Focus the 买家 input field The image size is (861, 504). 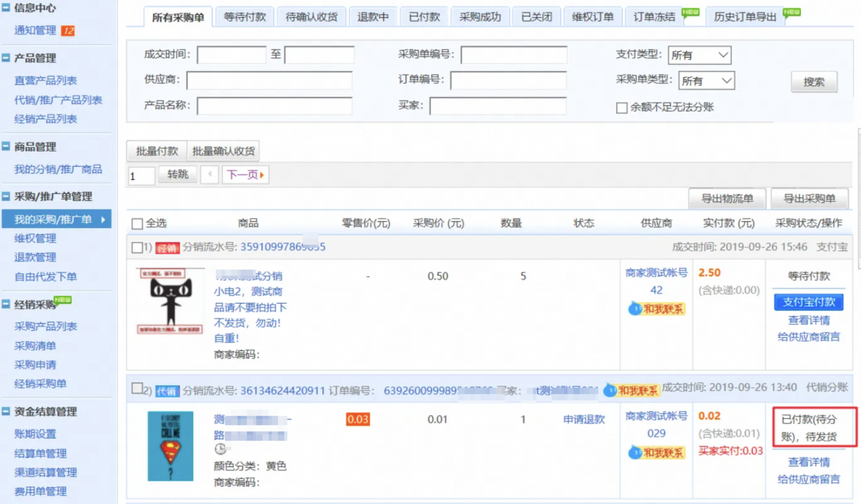498,106
